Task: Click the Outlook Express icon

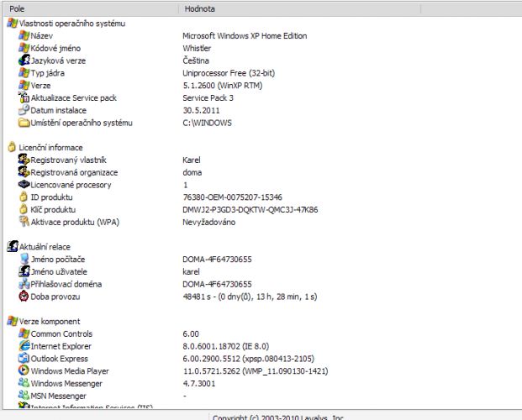Action: (24, 358)
